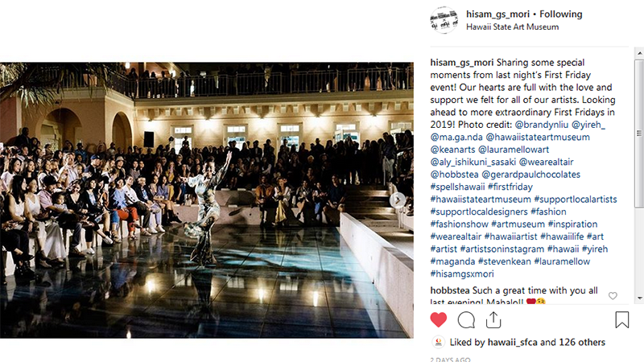Toggle the Following button
Viewport: 644px width, 362px height.
tap(560, 14)
